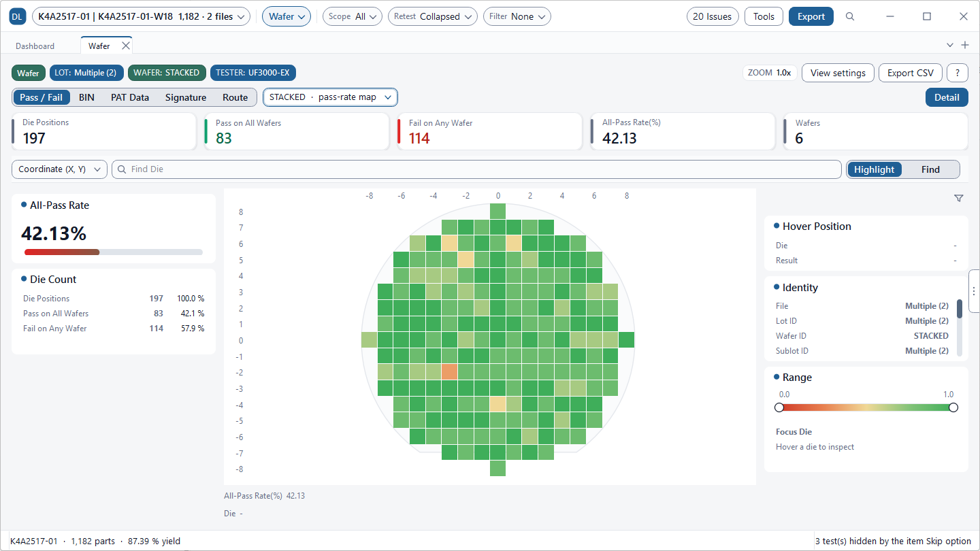The width and height of the screenshot is (980, 551).
Task: Open the Wafer view dropdown
Action: [x=287, y=16]
